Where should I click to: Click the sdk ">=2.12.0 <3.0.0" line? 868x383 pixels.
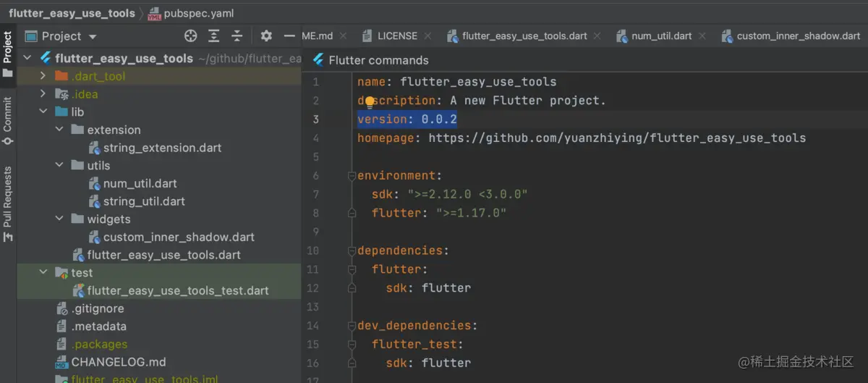450,194
